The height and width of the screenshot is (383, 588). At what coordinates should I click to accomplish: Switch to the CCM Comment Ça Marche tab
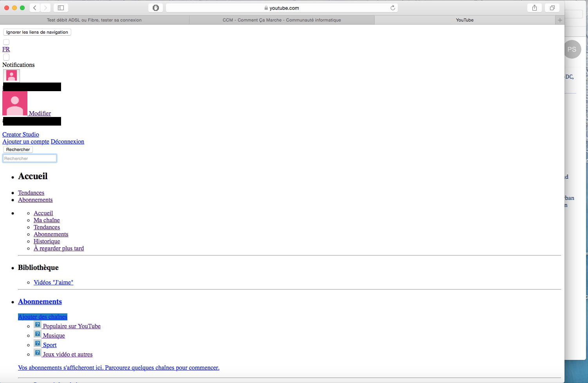click(x=282, y=20)
